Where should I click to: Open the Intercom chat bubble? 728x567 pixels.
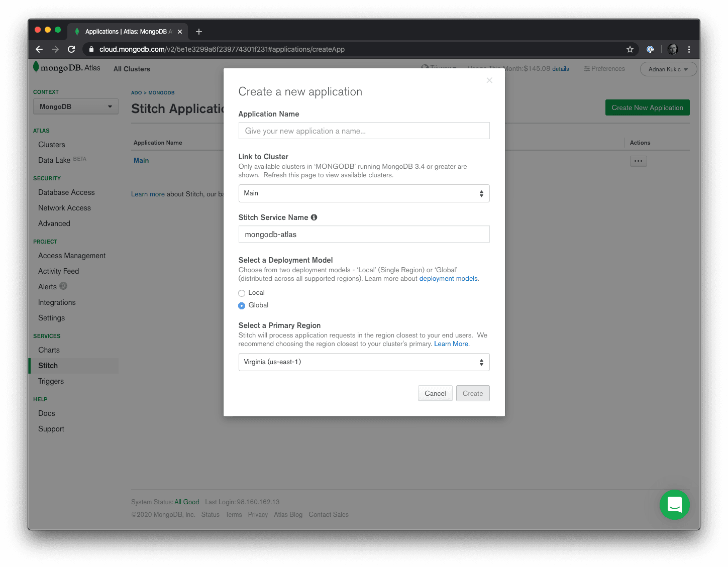(x=674, y=504)
